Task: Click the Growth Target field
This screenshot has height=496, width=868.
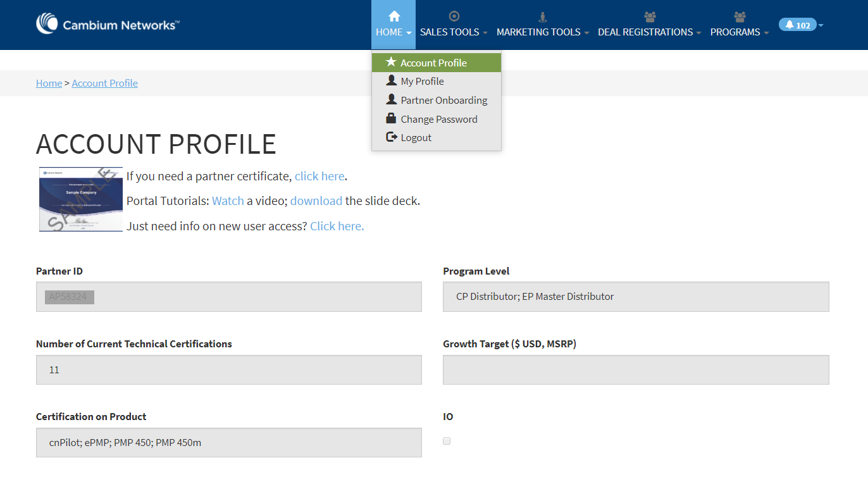Action: pyautogui.click(x=636, y=369)
